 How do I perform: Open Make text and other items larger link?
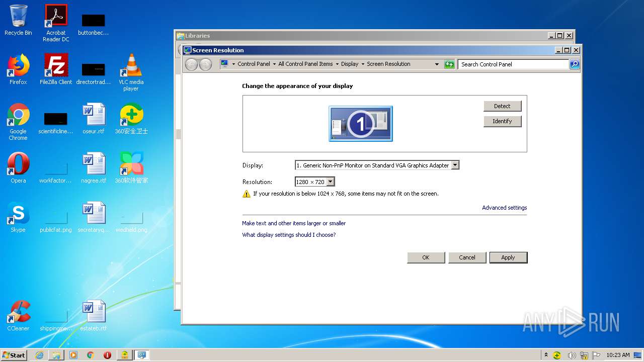(294, 223)
